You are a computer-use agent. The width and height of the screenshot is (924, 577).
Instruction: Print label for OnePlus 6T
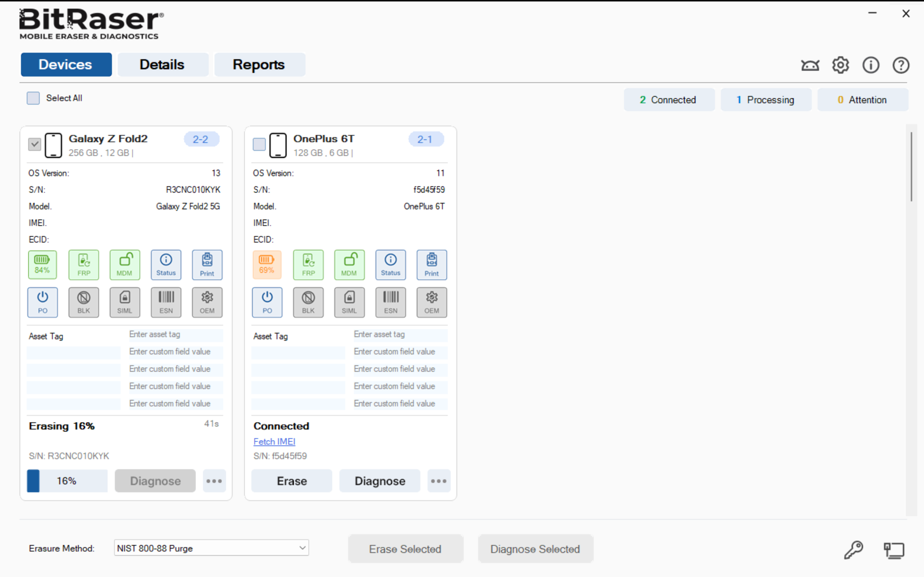[x=432, y=265]
